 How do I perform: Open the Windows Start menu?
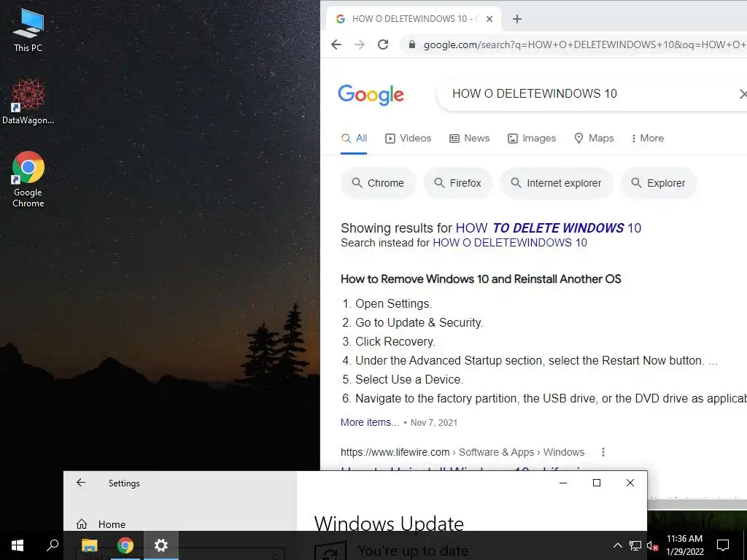18,545
